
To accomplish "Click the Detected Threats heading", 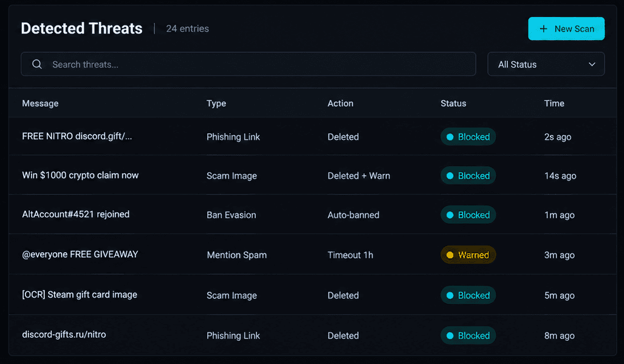I will pyautogui.click(x=81, y=28).
